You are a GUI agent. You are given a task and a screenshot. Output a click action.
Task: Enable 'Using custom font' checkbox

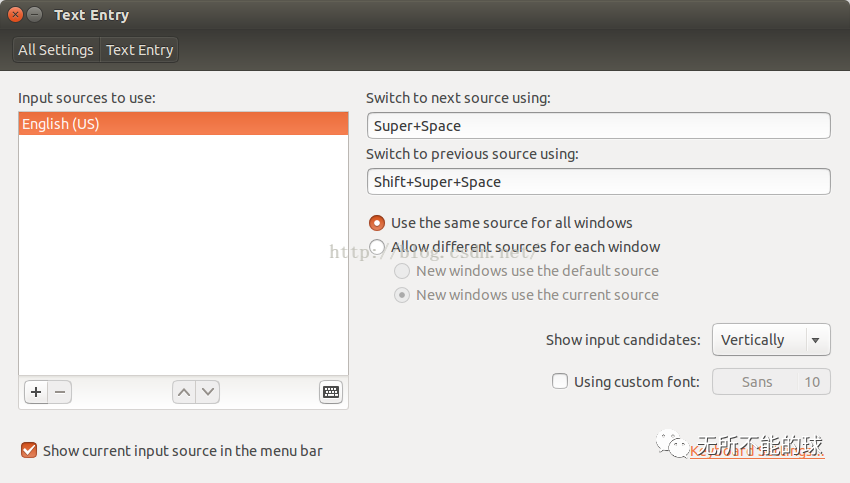[560, 381]
